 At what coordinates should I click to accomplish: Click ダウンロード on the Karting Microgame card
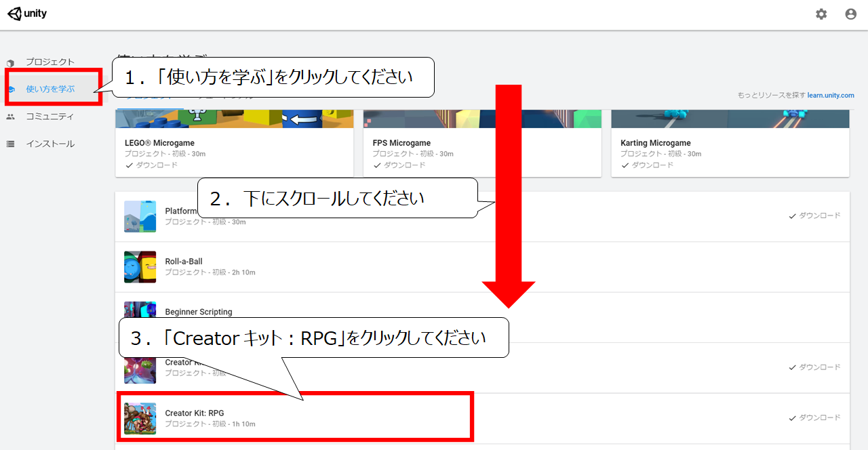tap(647, 165)
